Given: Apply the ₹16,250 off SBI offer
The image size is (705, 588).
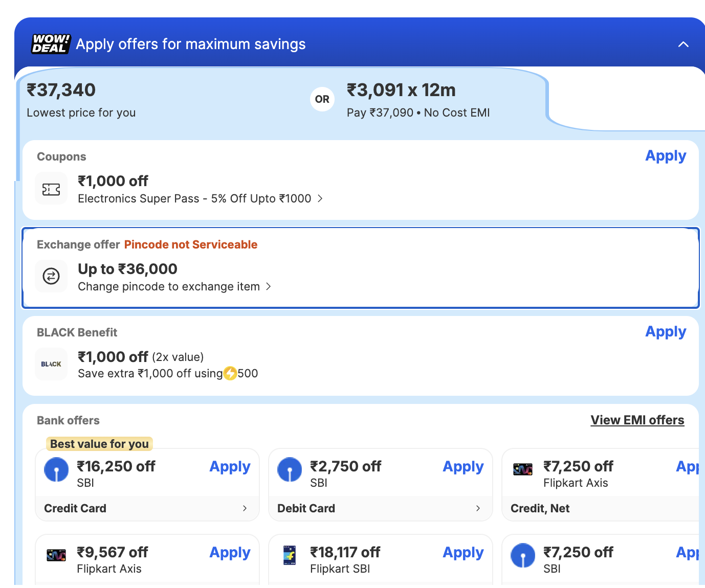Looking at the screenshot, I should click(x=230, y=467).
